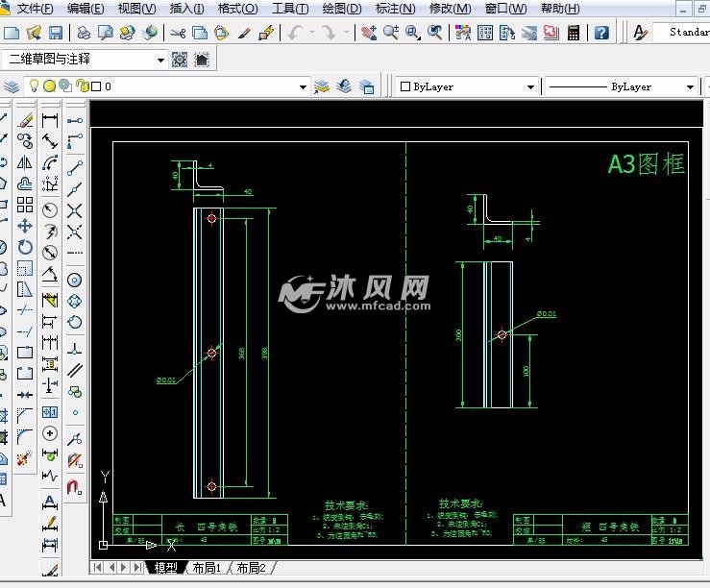The image size is (710, 588).
Task: Expand the ByLayer linetype dropdown
Action: (690, 86)
